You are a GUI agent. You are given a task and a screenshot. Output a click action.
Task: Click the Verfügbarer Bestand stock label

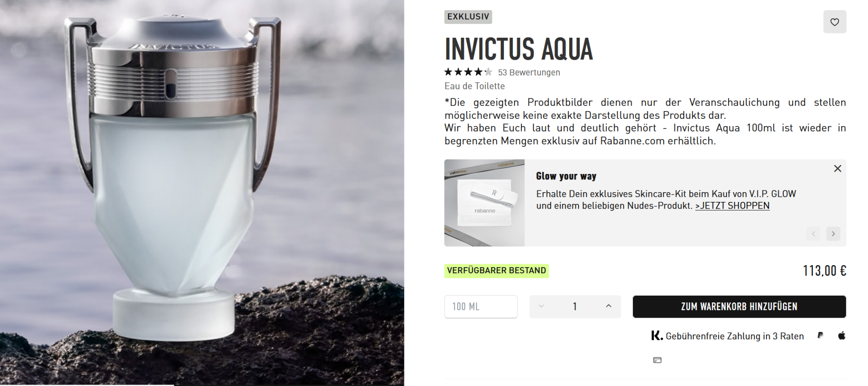(x=496, y=271)
